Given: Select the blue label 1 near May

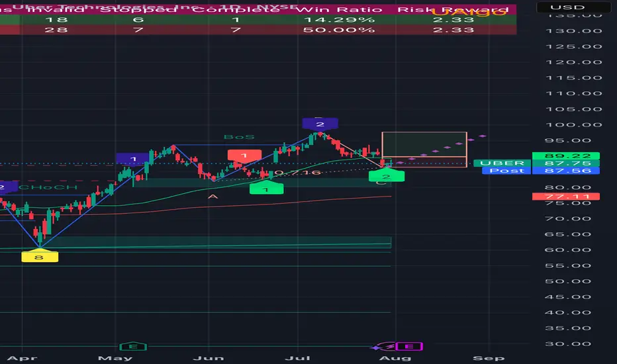Looking at the screenshot, I should pos(133,159).
